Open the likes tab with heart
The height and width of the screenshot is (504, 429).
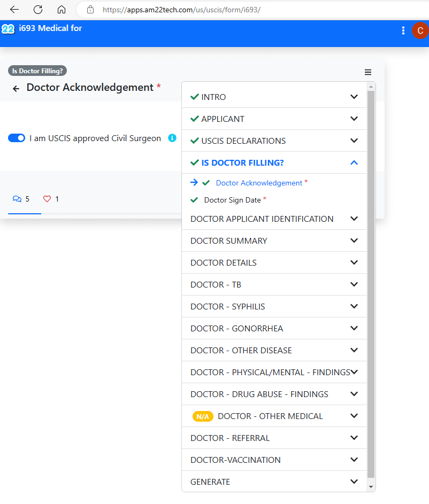point(51,199)
